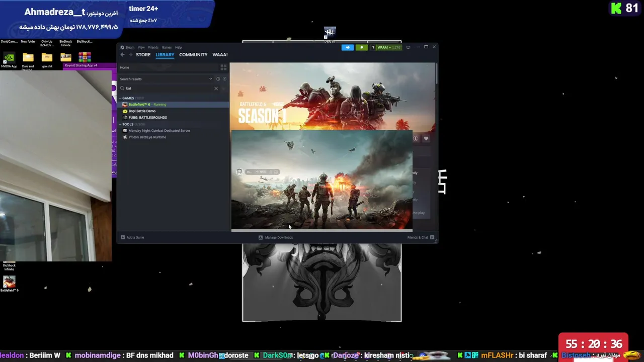Select Monday Night Combat Dedicated Server
This screenshot has width=644, height=362.
(x=159, y=131)
